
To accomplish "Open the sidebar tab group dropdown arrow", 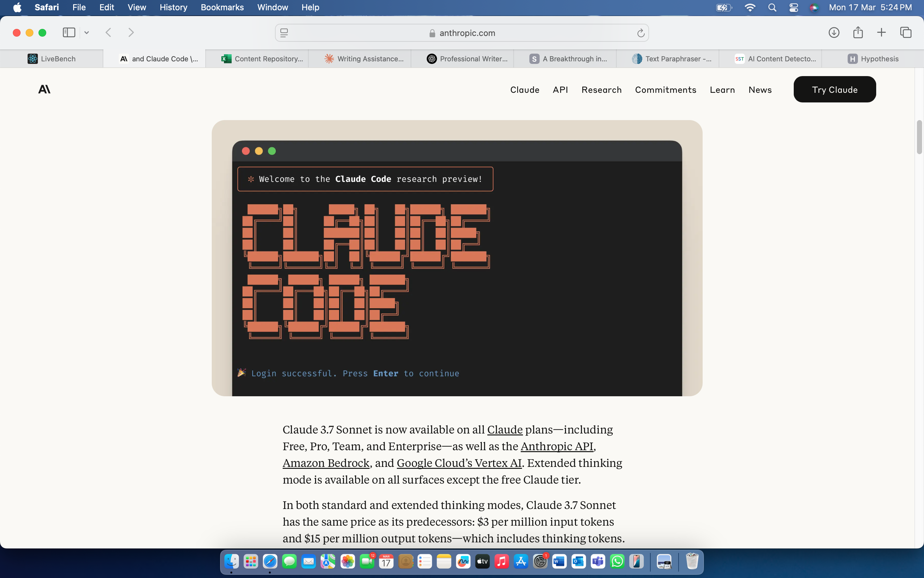I will (x=87, y=33).
